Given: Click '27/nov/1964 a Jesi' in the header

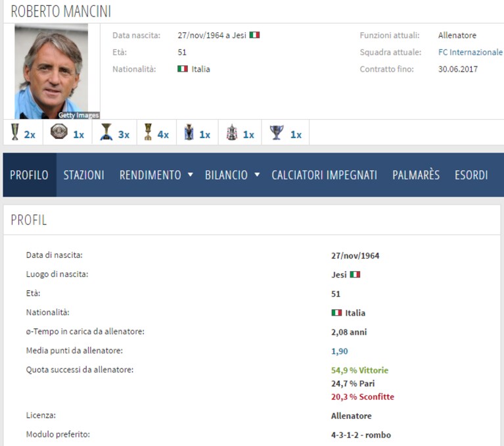Looking at the screenshot, I should point(212,35).
